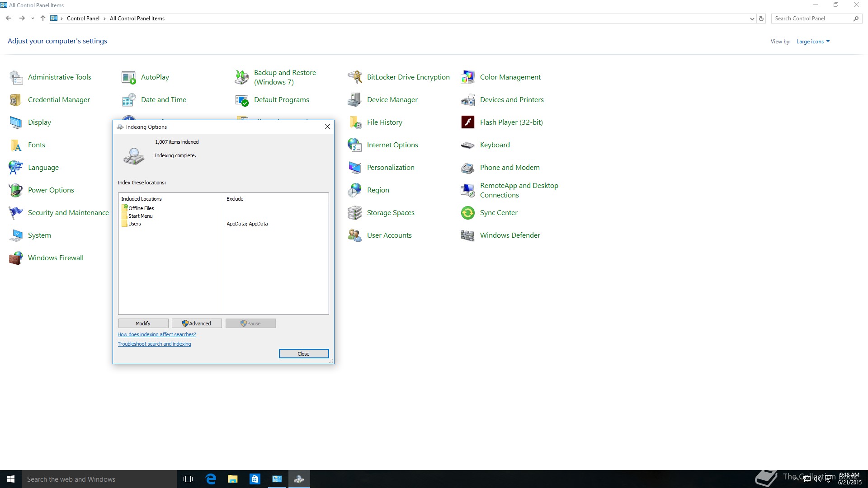Open Backup and Restore (Windows 7) icon

coord(242,77)
